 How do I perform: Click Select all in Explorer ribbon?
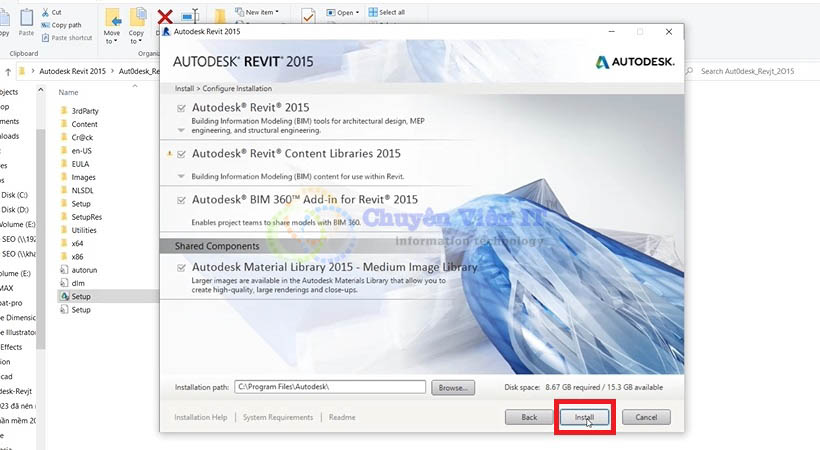tap(386, 12)
